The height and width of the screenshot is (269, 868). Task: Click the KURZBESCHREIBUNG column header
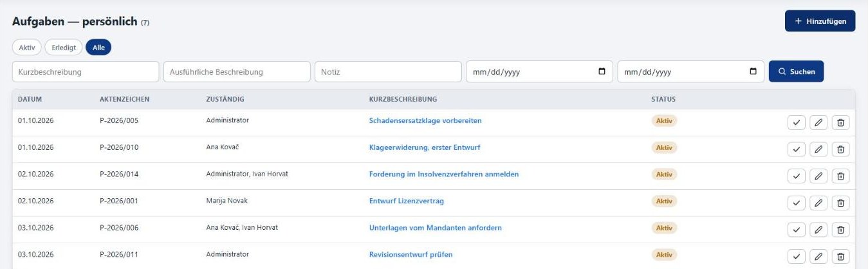click(403, 99)
